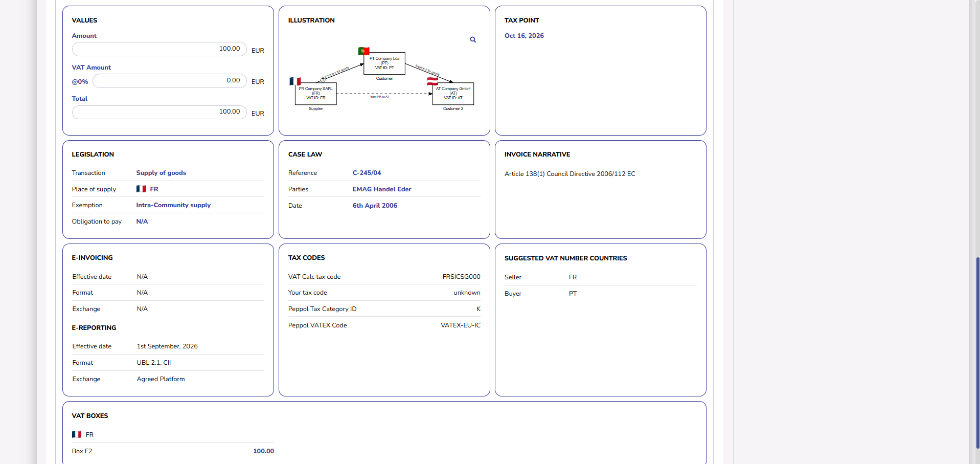
Task: Click the EMAG Handel Eder parties link
Action: [x=381, y=189]
